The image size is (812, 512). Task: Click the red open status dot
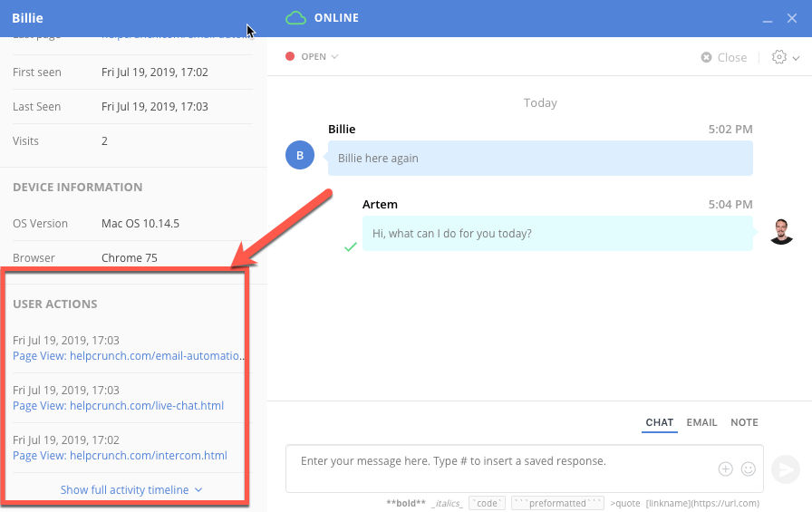pos(290,56)
